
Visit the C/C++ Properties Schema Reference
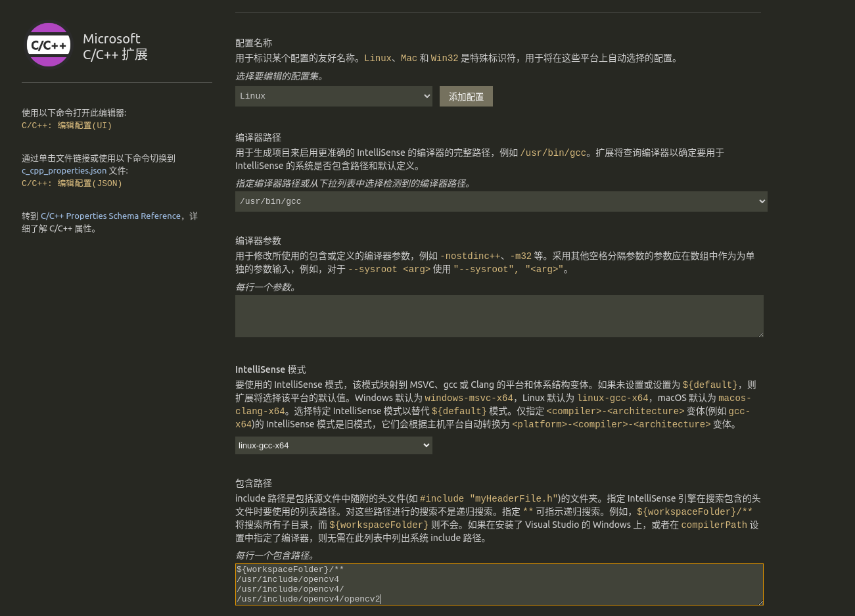tap(110, 216)
